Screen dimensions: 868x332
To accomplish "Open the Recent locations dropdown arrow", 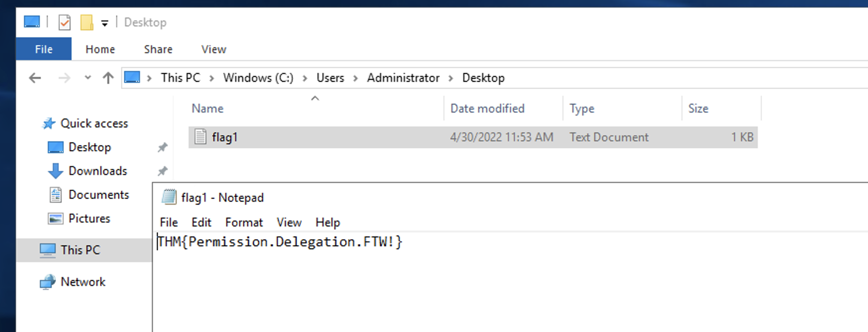I will (x=88, y=78).
